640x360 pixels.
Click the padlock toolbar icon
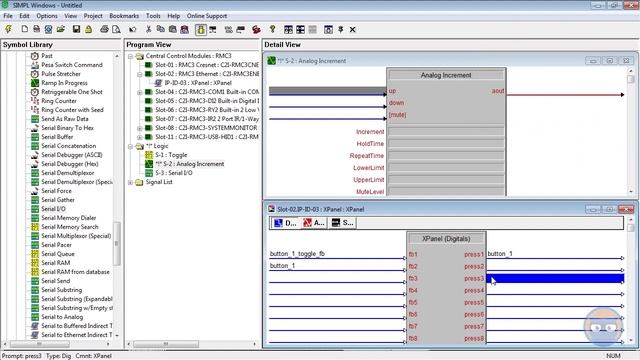point(88,29)
